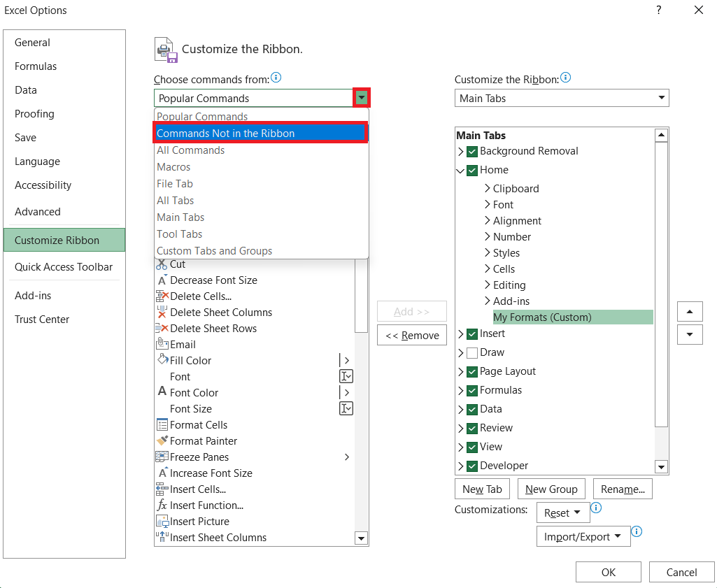
Task: Click the Delete Sheet Columns icon
Action: pos(162,312)
